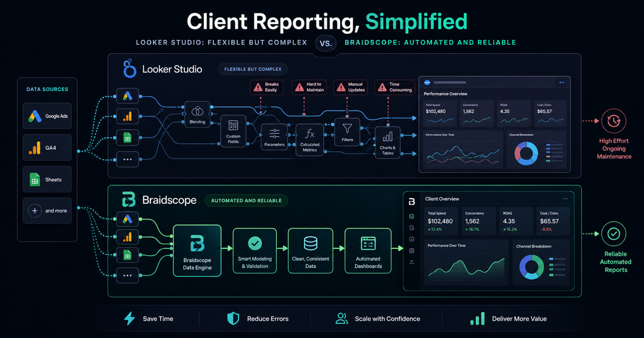This screenshot has height=338, width=644.
Task: Select the Clean, Consistent Data step
Action: tap(310, 251)
